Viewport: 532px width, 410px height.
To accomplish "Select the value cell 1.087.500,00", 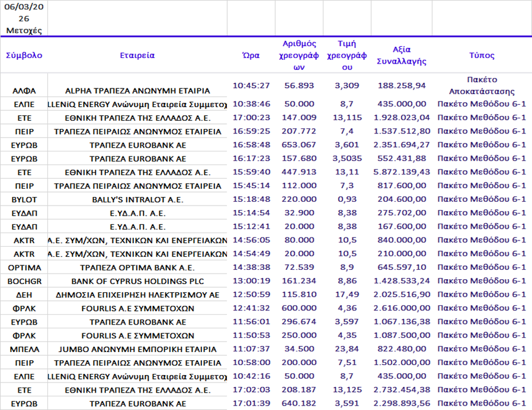I will (402, 335).
